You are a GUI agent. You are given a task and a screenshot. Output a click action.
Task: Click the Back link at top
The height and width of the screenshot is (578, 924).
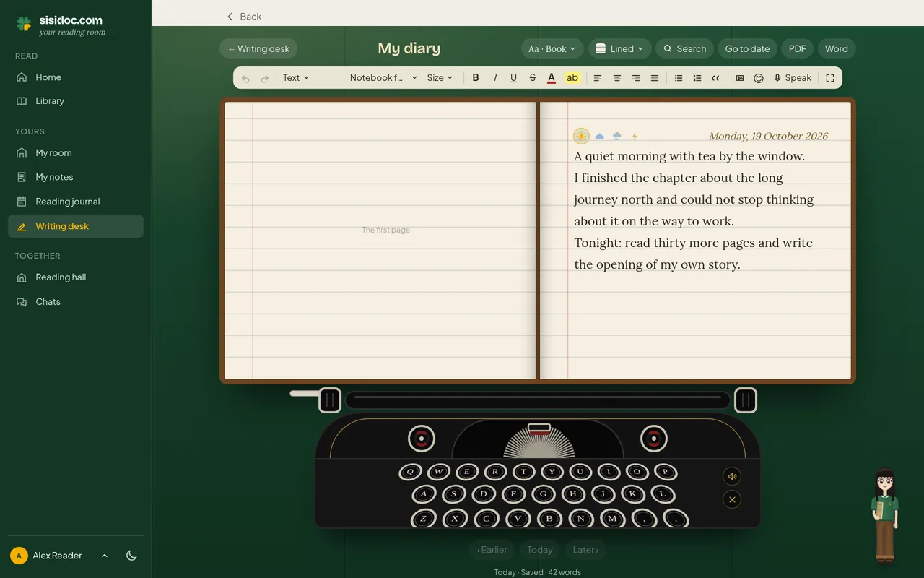click(244, 16)
